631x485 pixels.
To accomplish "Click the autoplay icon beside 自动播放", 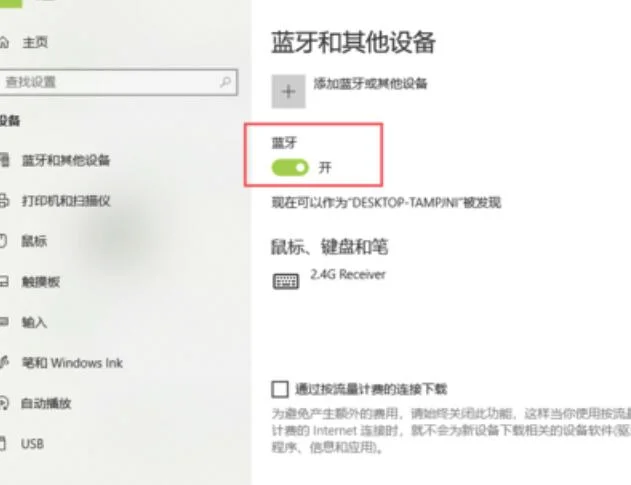I will pyautogui.click(x=4, y=403).
